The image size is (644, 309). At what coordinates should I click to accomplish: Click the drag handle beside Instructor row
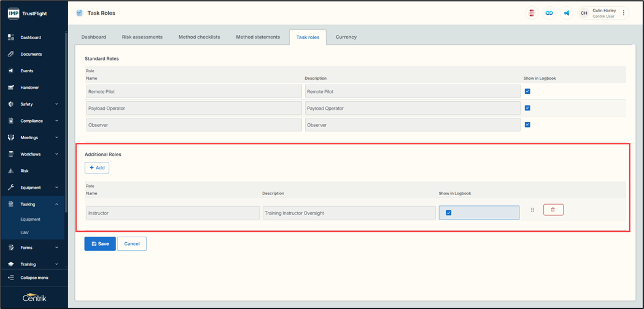532,210
